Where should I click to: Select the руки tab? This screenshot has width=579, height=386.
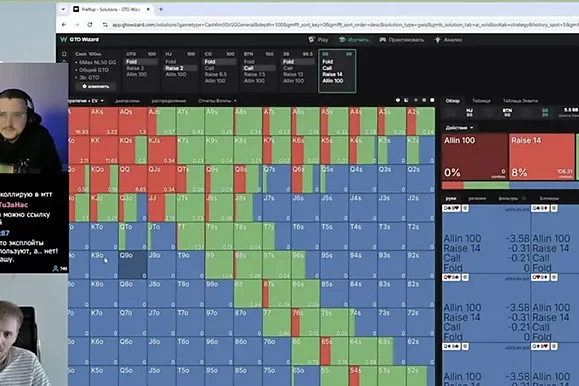click(x=450, y=198)
